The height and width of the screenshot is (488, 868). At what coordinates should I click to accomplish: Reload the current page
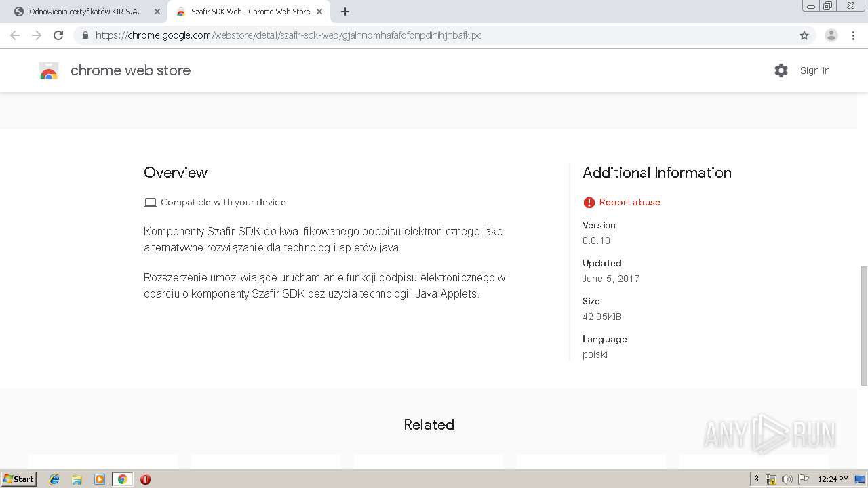coord(58,35)
